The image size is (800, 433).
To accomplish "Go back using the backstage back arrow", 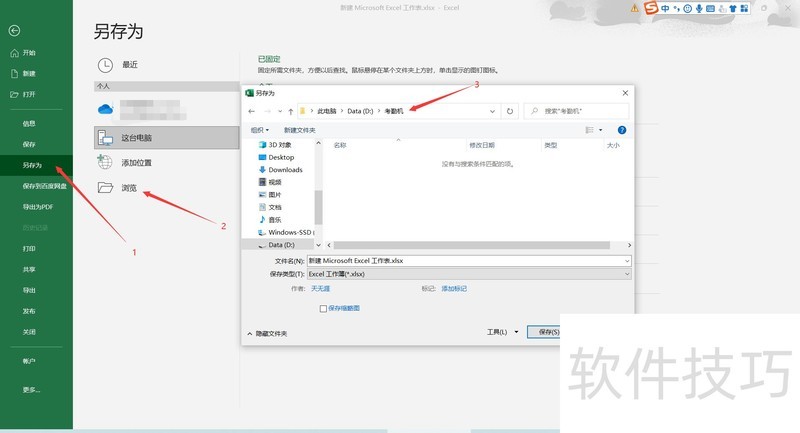I will tap(14, 31).
